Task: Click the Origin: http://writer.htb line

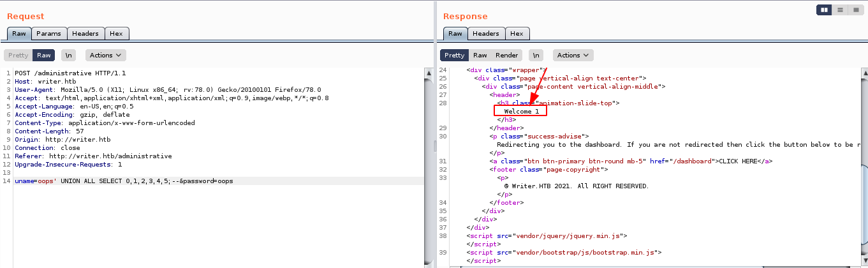Action: (63, 139)
